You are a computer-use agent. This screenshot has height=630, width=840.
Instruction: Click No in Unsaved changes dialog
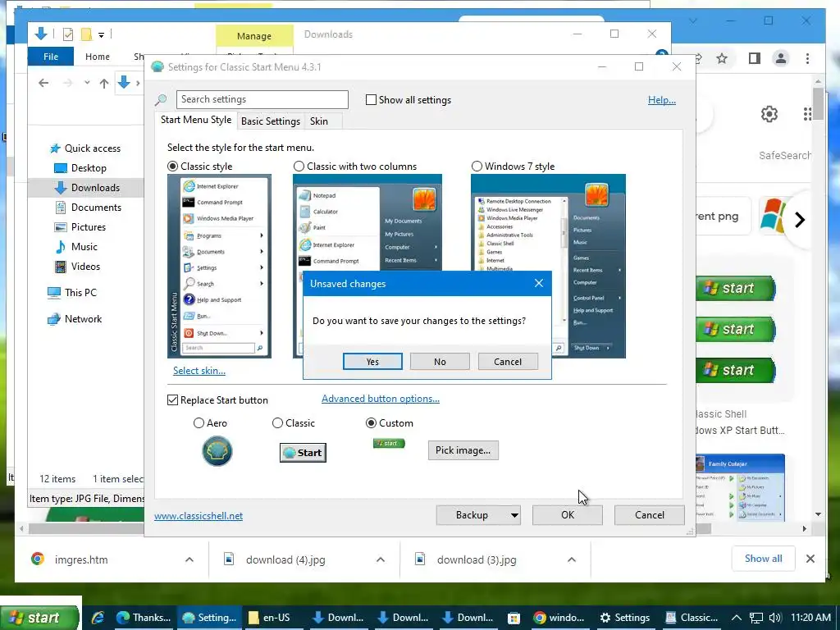point(440,362)
